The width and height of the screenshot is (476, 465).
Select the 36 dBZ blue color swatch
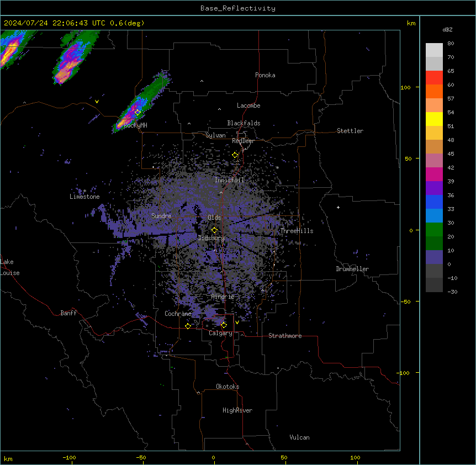pyautogui.click(x=434, y=202)
